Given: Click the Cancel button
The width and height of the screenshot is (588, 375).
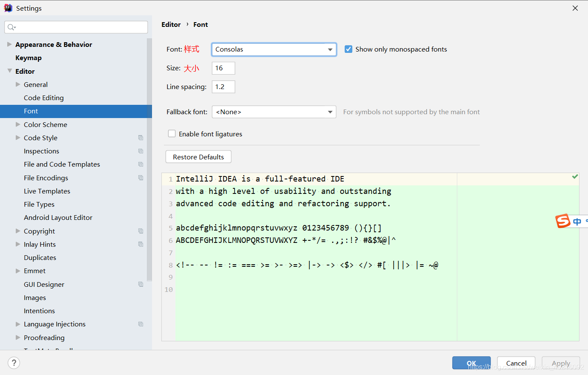Looking at the screenshot, I should tap(516, 363).
